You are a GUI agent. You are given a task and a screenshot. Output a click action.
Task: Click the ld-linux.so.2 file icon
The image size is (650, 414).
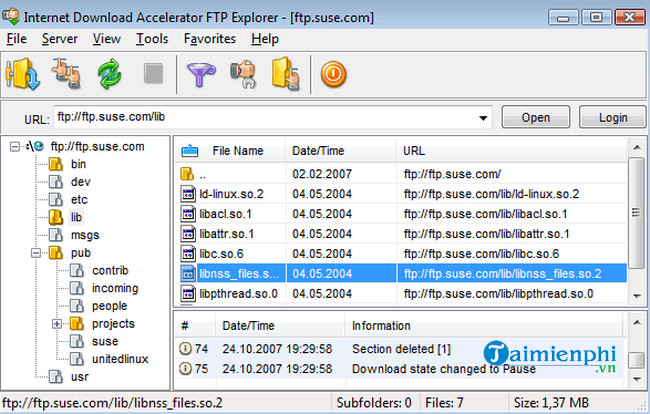pyautogui.click(x=188, y=194)
